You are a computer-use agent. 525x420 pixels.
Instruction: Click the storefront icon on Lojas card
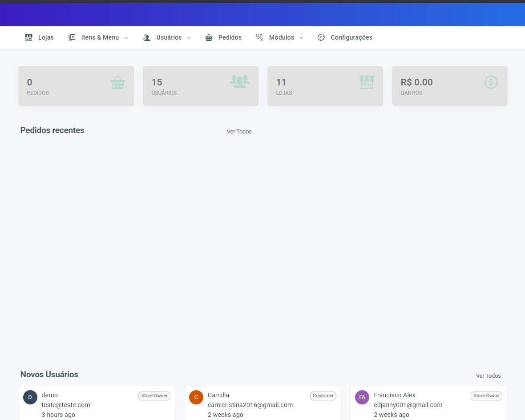pyautogui.click(x=367, y=82)
